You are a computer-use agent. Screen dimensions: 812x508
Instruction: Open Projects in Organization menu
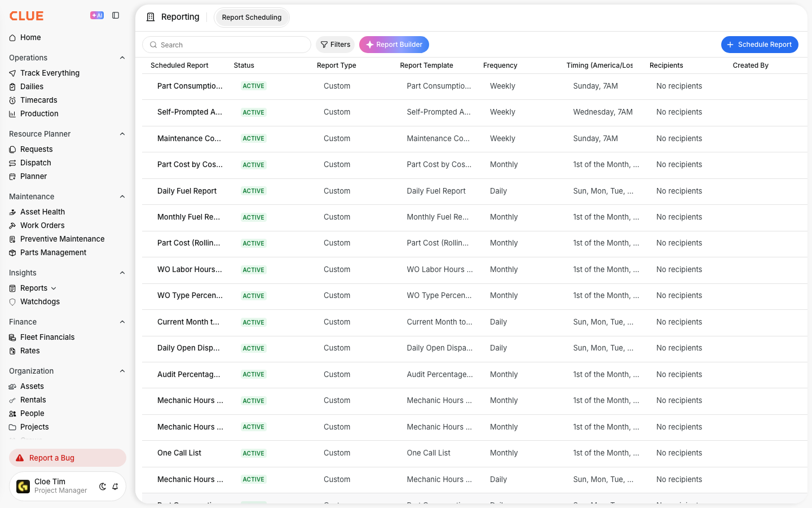[x=34, y=427]
